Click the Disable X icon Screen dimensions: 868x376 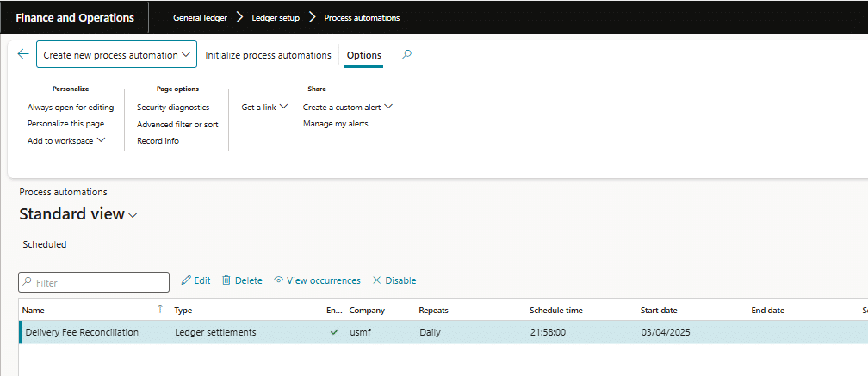tap(376, 280)
